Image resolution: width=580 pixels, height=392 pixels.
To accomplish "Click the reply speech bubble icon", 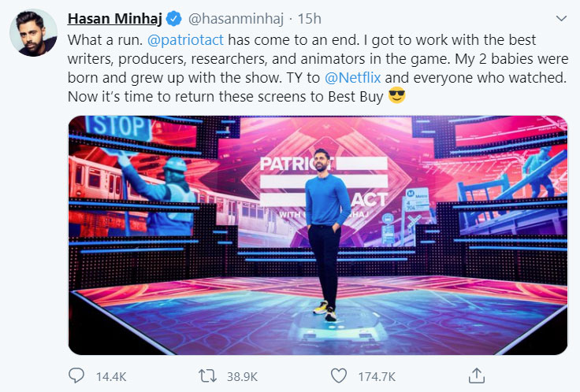I will pos(76,375).
